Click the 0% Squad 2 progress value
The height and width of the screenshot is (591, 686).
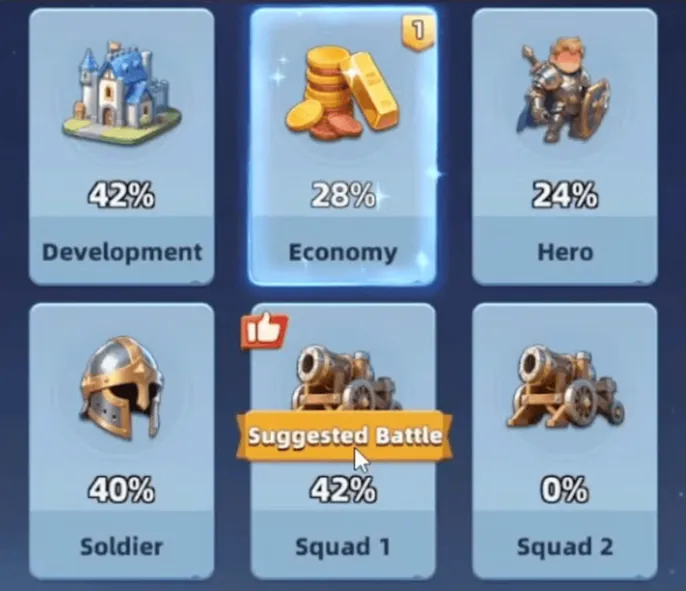[x=565, y=489]
